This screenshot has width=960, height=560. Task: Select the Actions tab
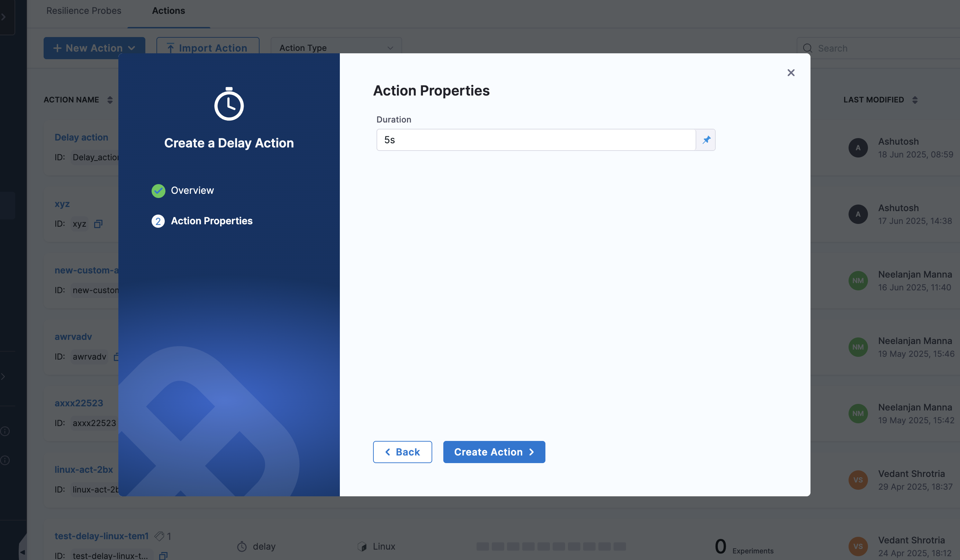(169, 11)
